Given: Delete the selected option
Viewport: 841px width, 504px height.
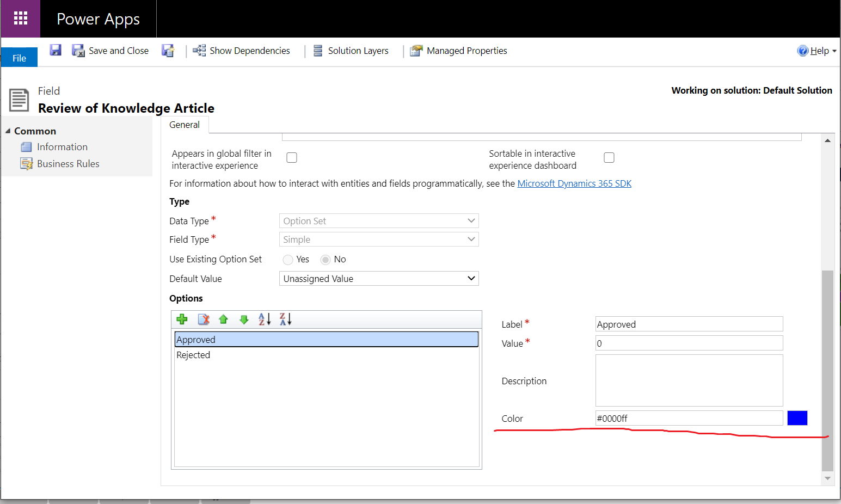Looking at the screenshot, I should [x=204, y=319].
